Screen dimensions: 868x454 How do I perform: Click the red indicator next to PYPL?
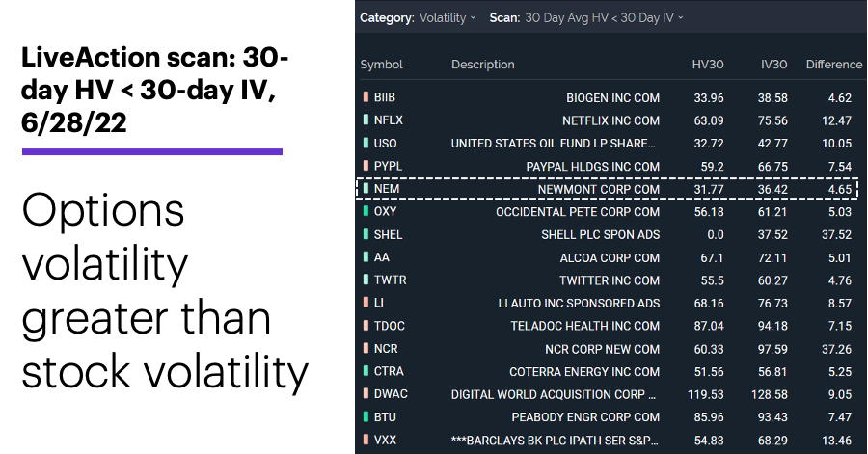pyautogui.click(x=366, y=166)
